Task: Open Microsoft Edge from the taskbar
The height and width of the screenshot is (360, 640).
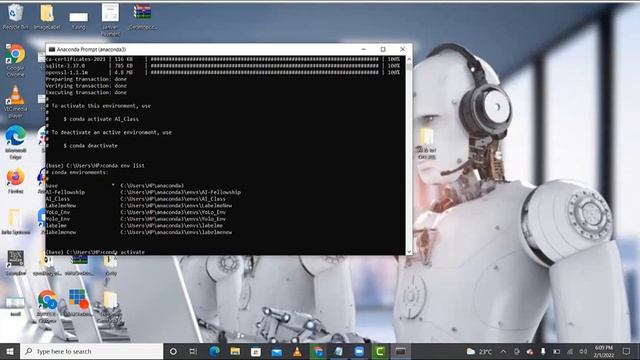Action: click(214, 351)
